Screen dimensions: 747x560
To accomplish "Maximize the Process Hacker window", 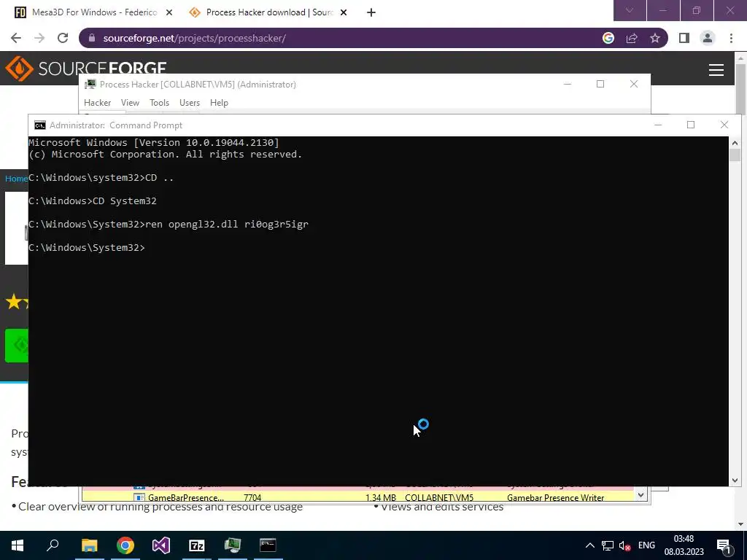I will pyautogui.click(x=600, y=85).
